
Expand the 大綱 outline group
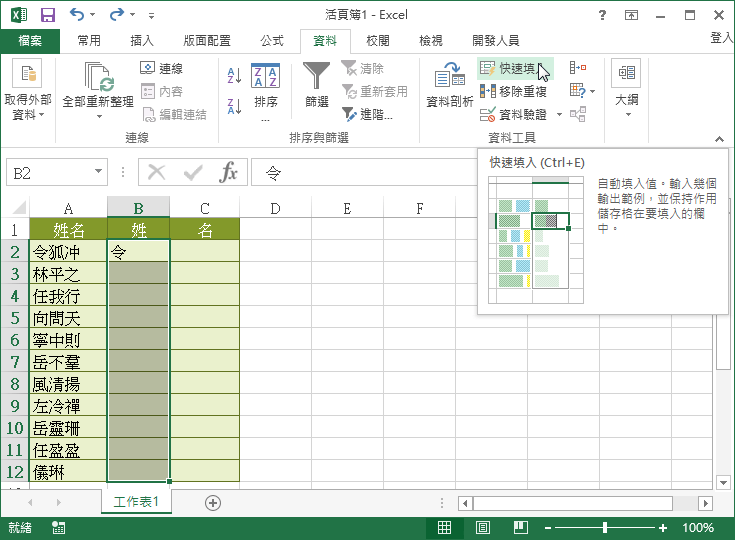(x=626, y=89)
